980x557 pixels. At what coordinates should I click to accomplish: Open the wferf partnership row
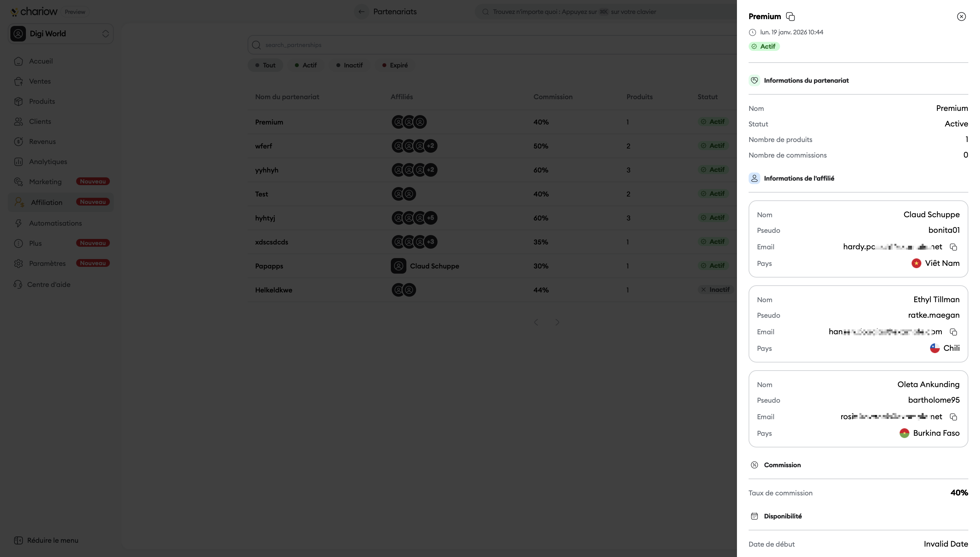click(x=264, y=146)
